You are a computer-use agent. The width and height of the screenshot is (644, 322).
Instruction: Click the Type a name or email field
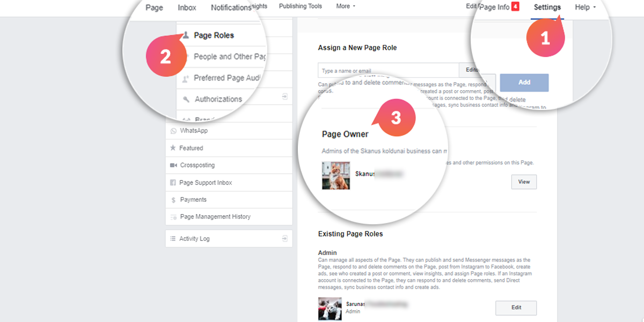pyautogui.click(x=388, y=71)
